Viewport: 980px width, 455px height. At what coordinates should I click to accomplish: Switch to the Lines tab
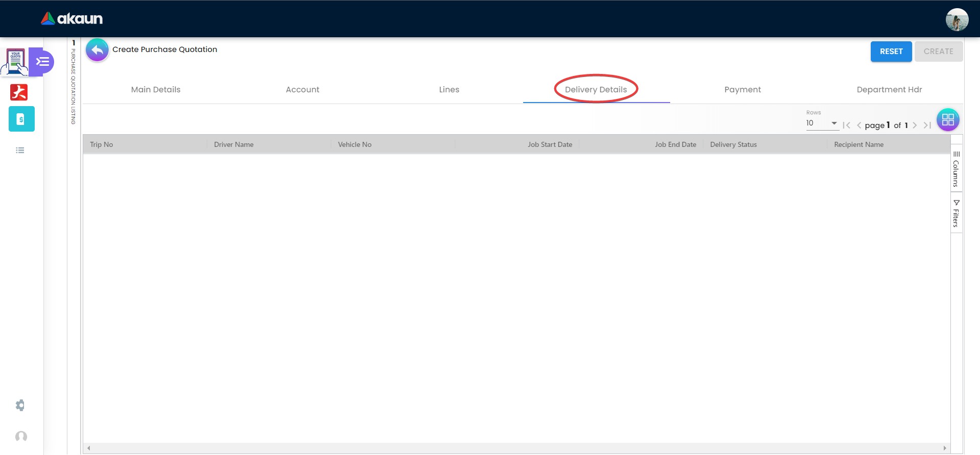pos(449,90)
